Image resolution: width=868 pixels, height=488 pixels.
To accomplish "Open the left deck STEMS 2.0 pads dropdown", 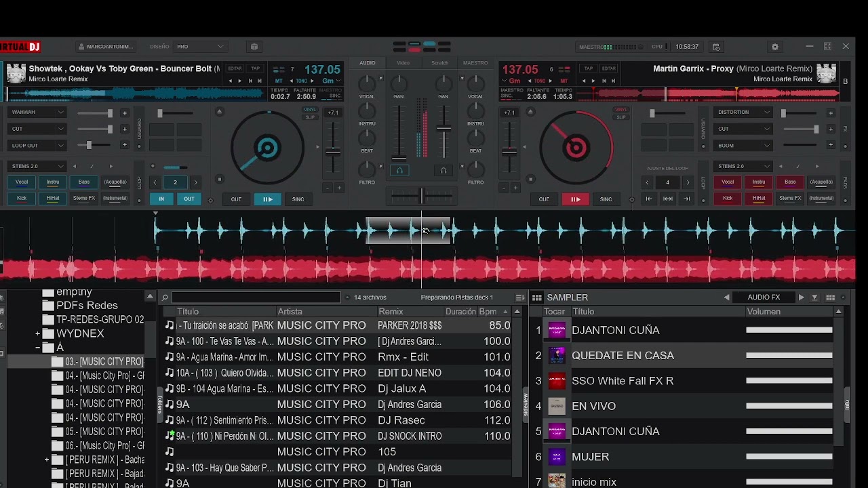I will (37, 166).
